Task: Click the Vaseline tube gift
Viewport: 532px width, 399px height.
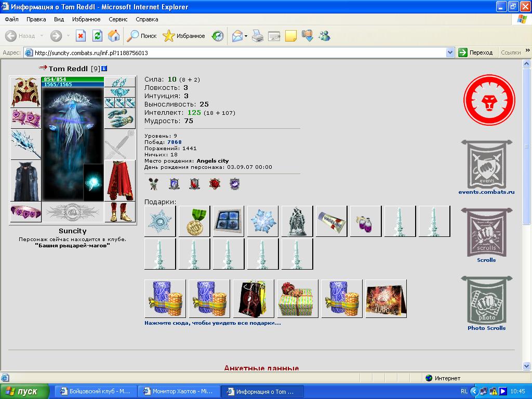Action: point(331,221)
